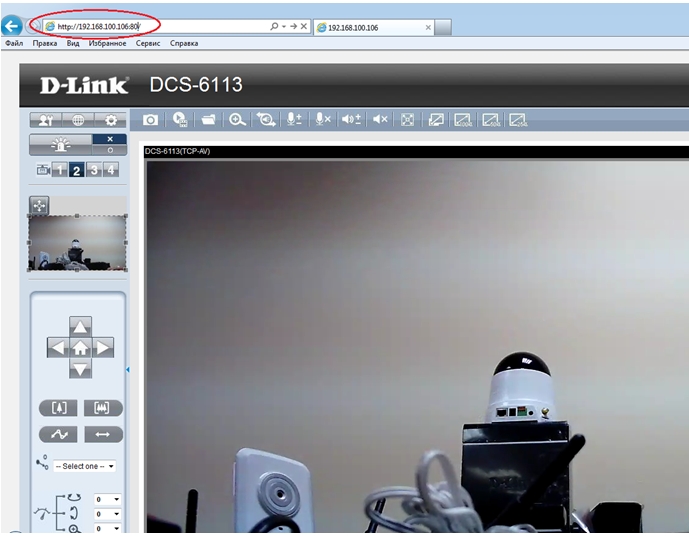689x536 pixels.
Task: Click the browser back button
Action: click(x=12, y=26)
